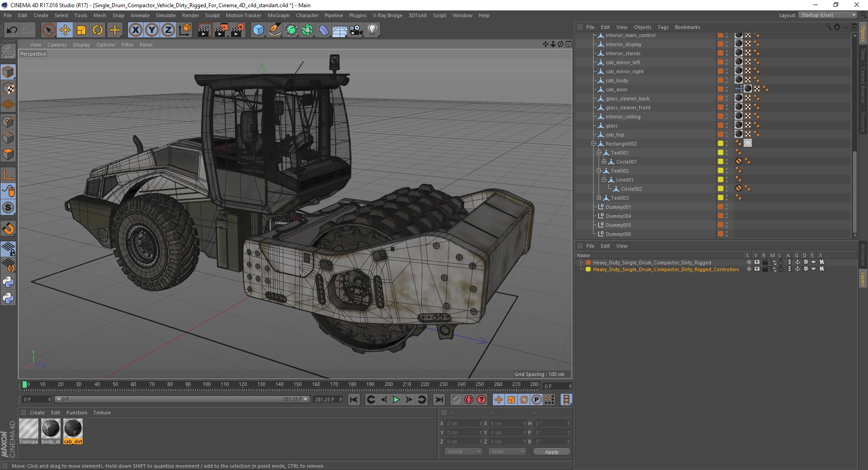The width and height of the screenshot is (868, 470).
Task: Click Render Active View icon
Action: point(204,30)
